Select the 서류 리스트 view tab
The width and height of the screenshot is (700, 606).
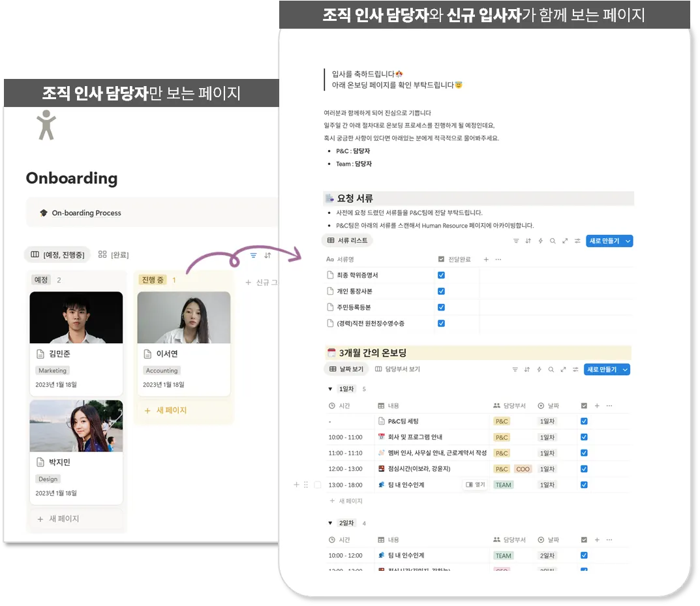347,241
